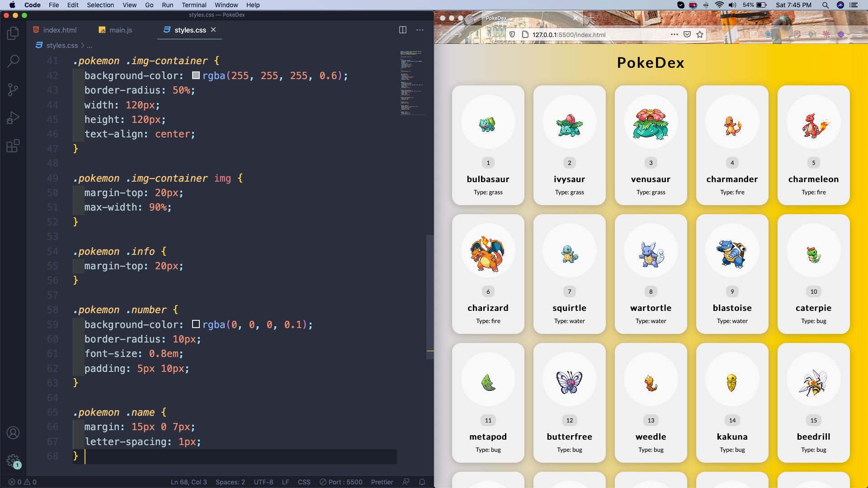Open the Explorer view in the activity bar

coord(13,33)
